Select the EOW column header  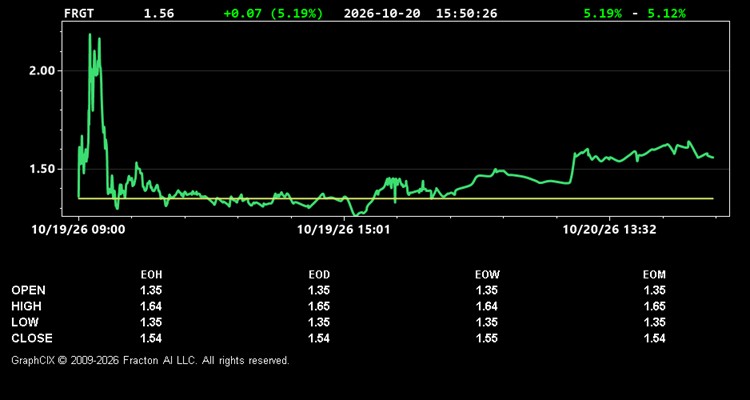tap(487, 275)
